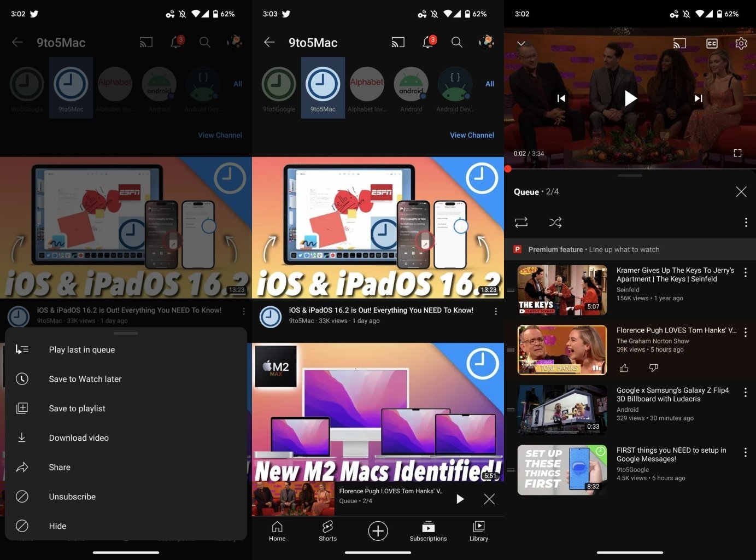Open player settings gear icon
This screenshot has width=756, height=560.
pos(741,43)
